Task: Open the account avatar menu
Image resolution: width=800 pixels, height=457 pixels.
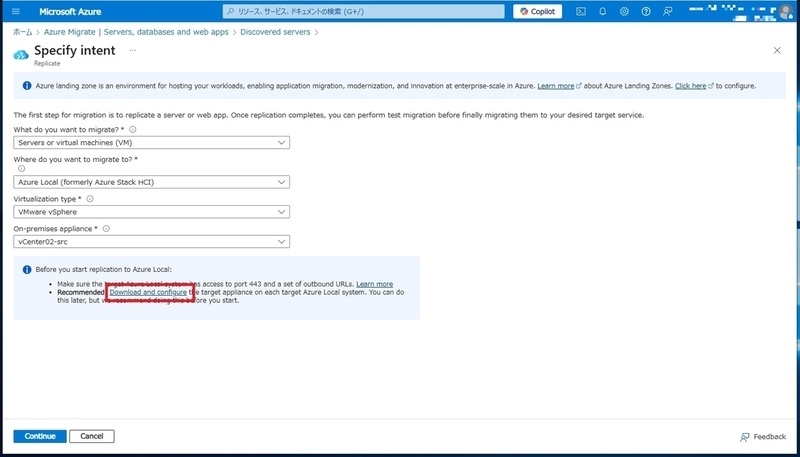Action: pos(786,11)
